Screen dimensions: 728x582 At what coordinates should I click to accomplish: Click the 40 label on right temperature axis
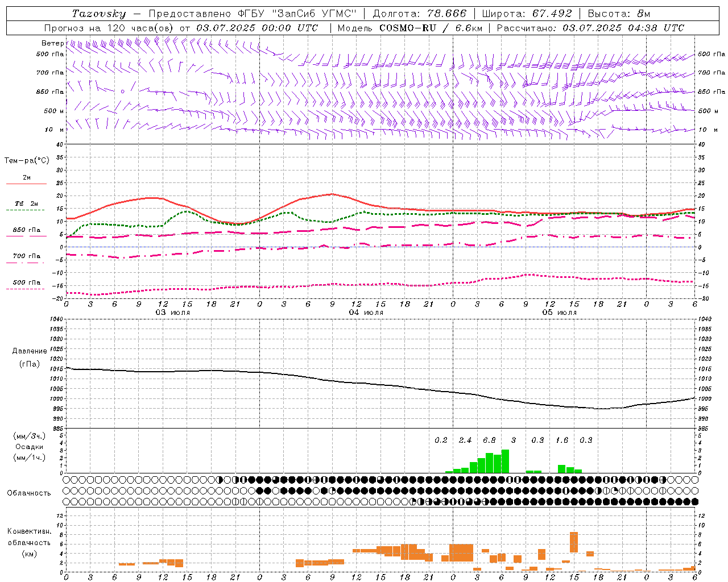coord(701,144)
